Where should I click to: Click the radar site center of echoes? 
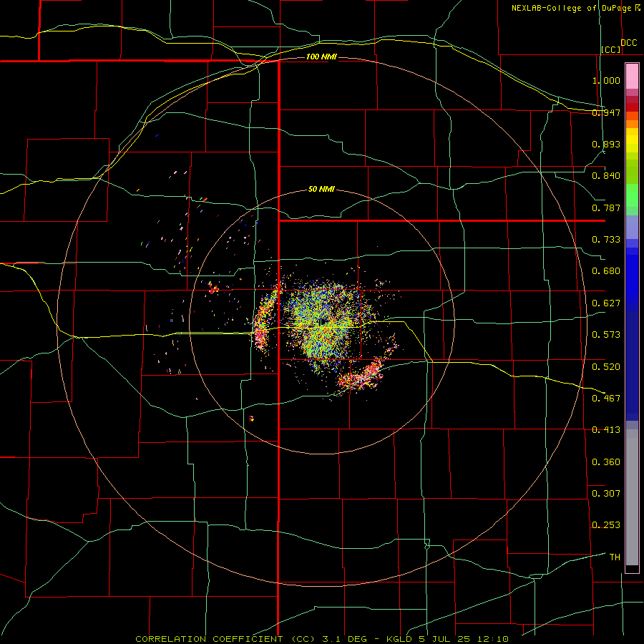tap(323, 321)
